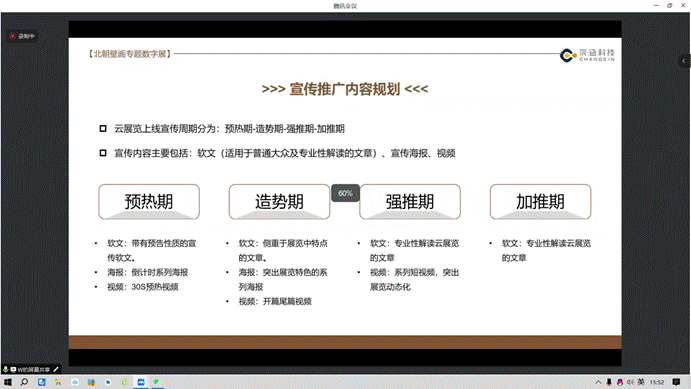The width and height of the screenshot is (691, 389).
Task: Click the 预热期 stage box
Action: (149, 202)
